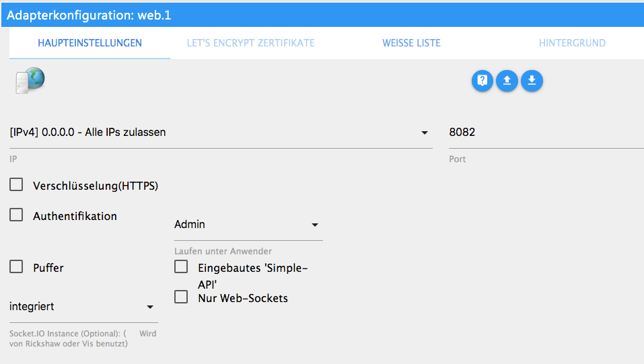
Task: Go to the Hintergrund tab
Action: click(572, 43)
